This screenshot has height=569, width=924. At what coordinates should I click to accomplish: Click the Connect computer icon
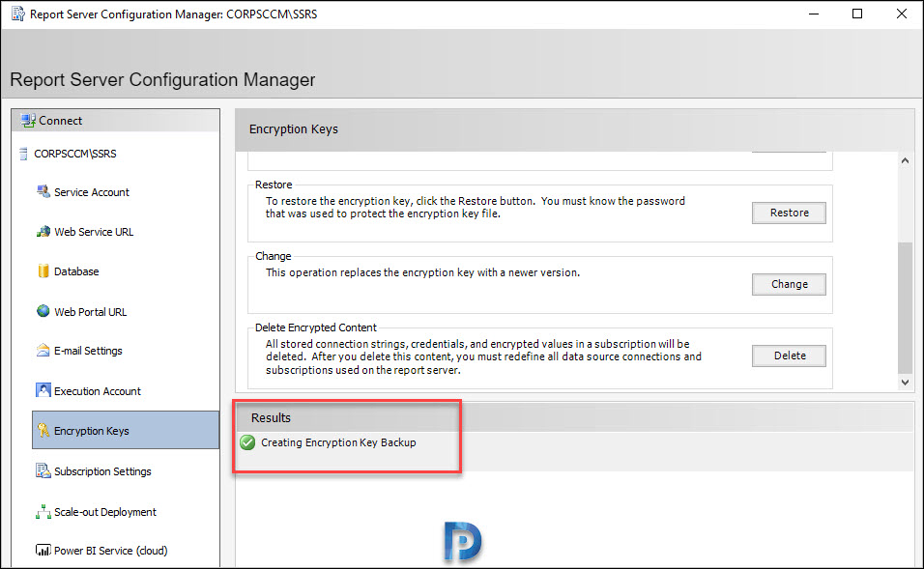[x=28, y=121]
